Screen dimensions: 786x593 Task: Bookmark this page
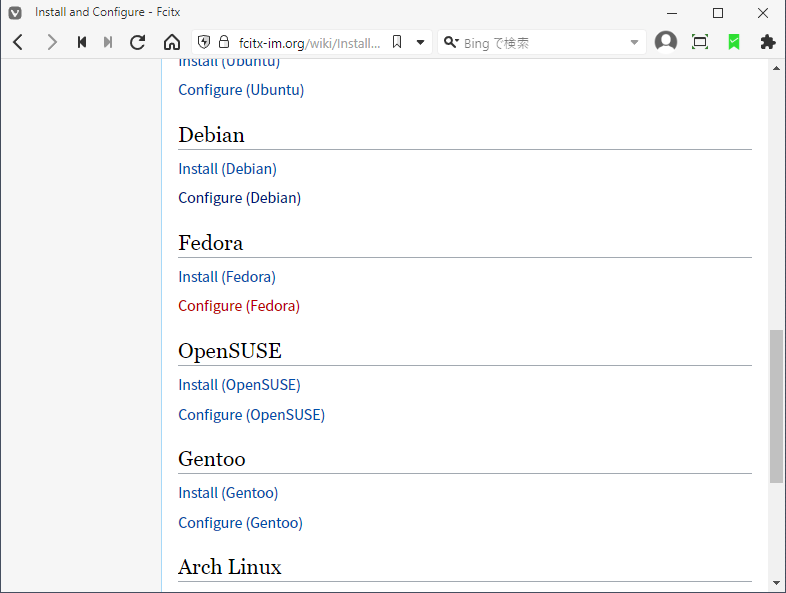coord(397,42)
